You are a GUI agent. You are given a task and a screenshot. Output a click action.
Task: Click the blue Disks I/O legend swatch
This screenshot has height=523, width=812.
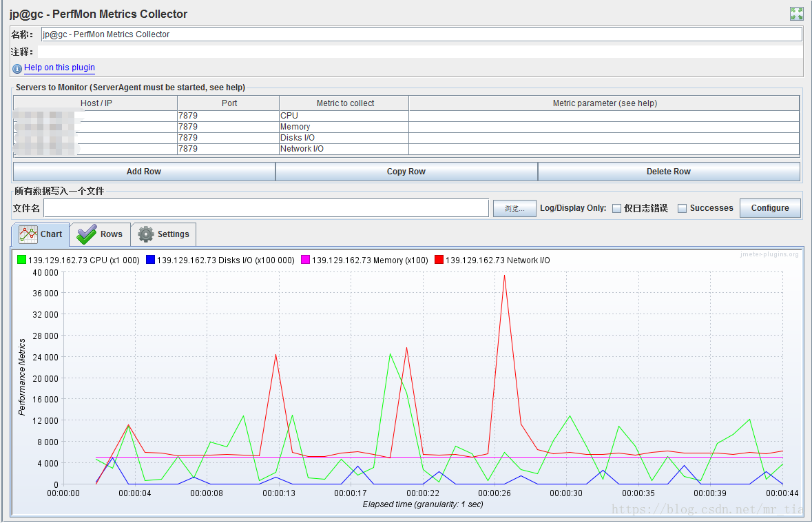click(x=150, y=260)
